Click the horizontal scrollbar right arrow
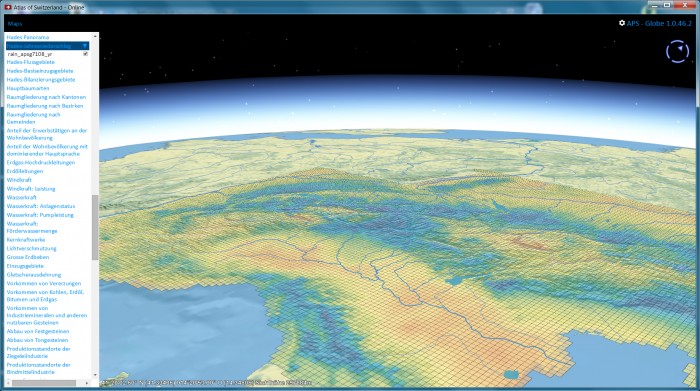 tap(87, 383)
